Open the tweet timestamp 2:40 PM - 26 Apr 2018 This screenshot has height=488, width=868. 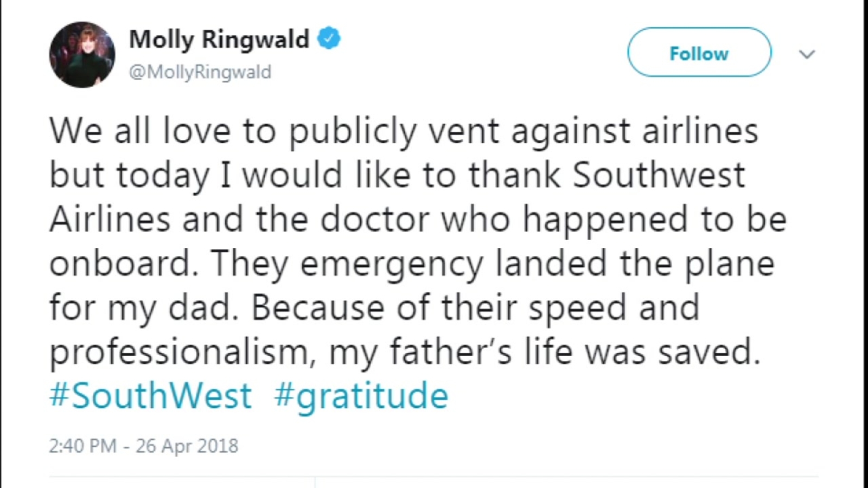tap(143, 446)
